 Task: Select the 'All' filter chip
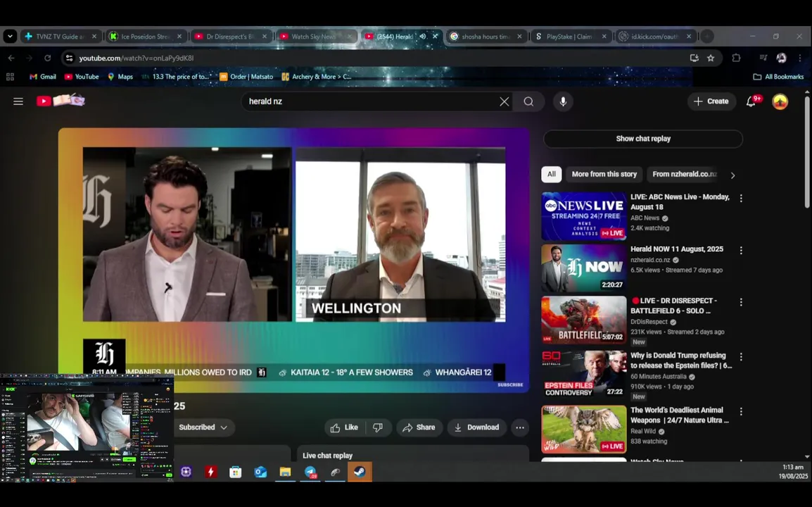[552, 174]
